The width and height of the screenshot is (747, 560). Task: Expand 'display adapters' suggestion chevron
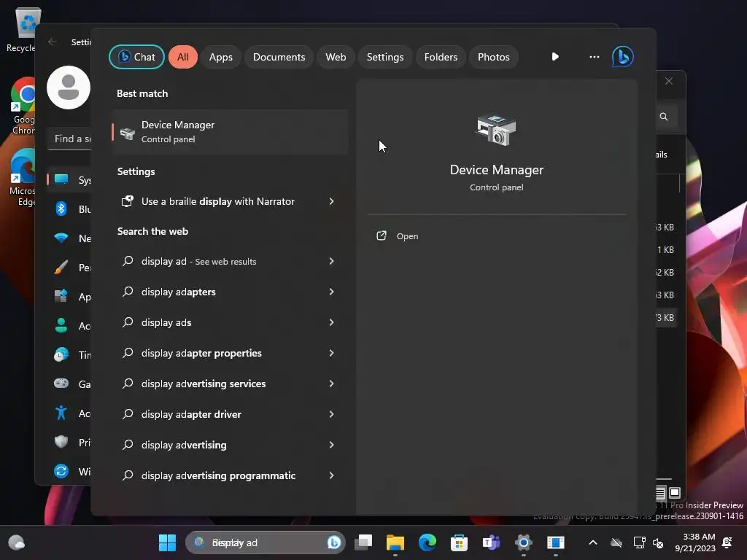[x=332, y=292]
